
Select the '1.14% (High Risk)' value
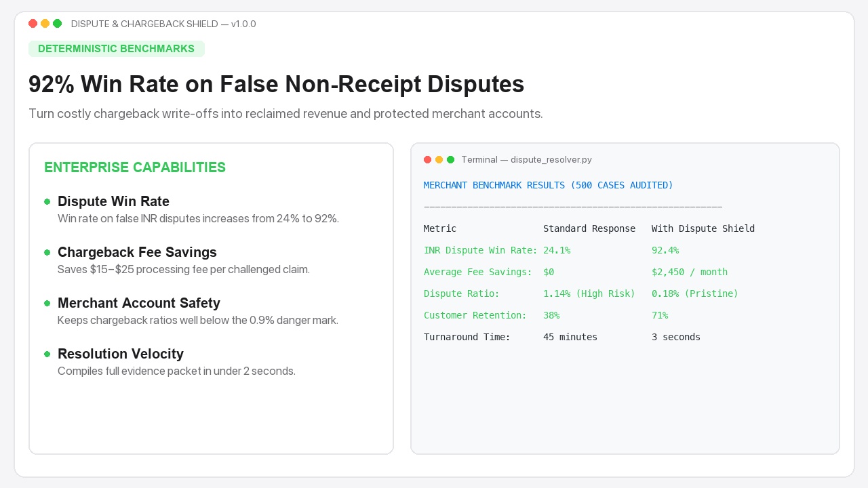(x=589, y=293)
